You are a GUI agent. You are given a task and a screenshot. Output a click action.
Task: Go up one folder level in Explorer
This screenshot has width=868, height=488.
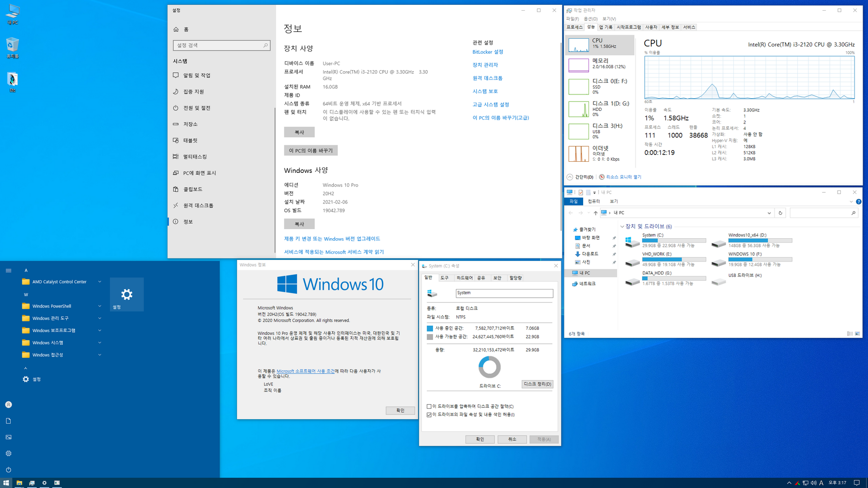595,213
